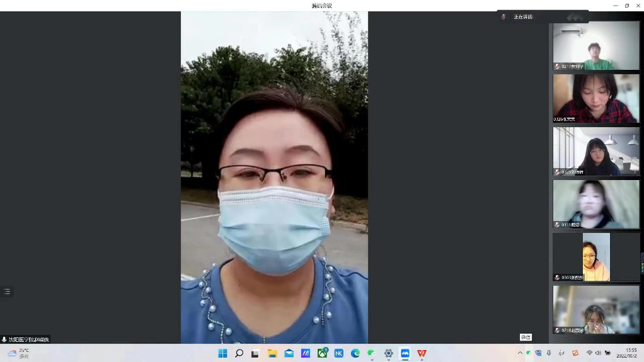The width and height of the screenshot is (644, 362).
Task: Open the WPS Office taskbar icon
Action: 422,353
